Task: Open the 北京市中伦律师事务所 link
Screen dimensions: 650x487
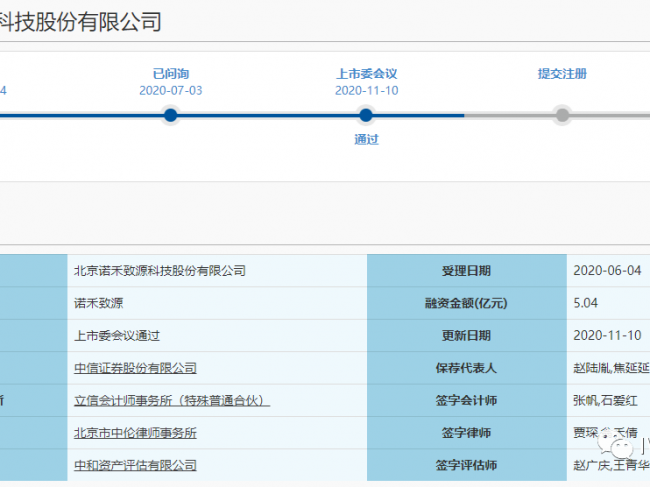Action: [x=135, y=433]
